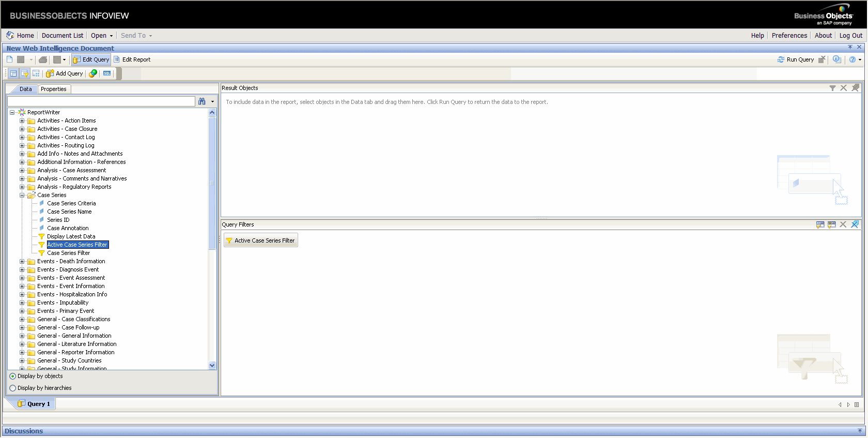The image size is (868, 438).
Task: Select the Query 1 tab
Action: point(34,404)
